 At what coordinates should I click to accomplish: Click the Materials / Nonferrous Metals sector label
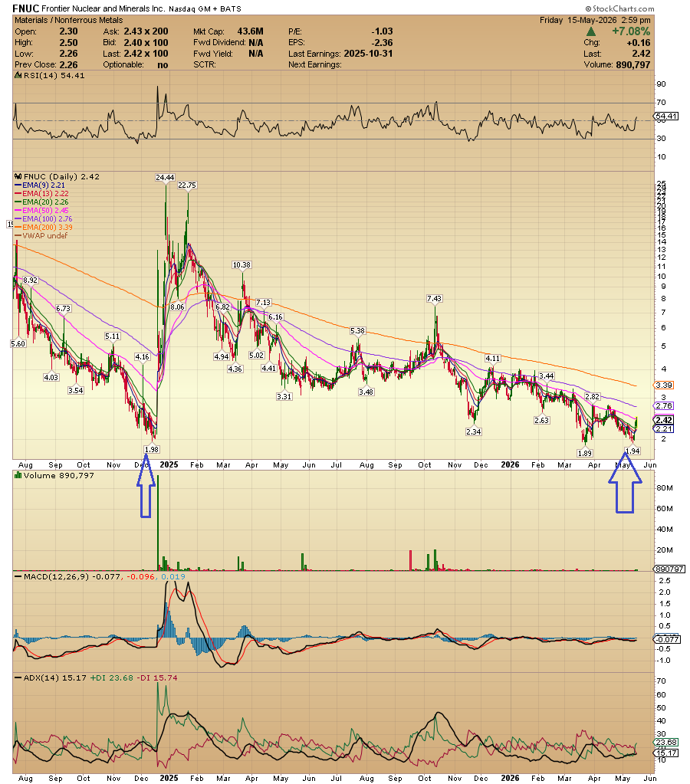coord(68,20)
